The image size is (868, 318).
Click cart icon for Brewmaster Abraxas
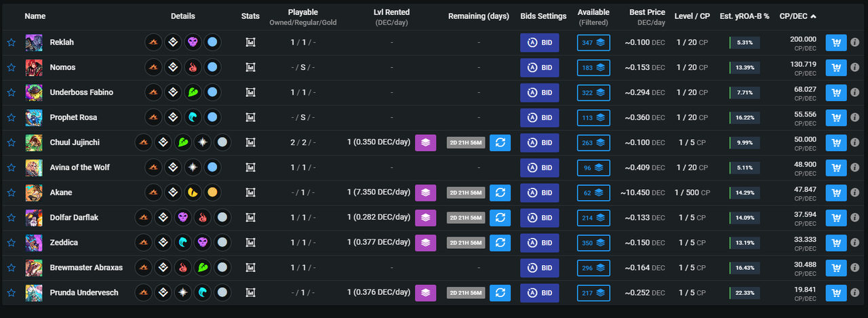tap(836, 268)
